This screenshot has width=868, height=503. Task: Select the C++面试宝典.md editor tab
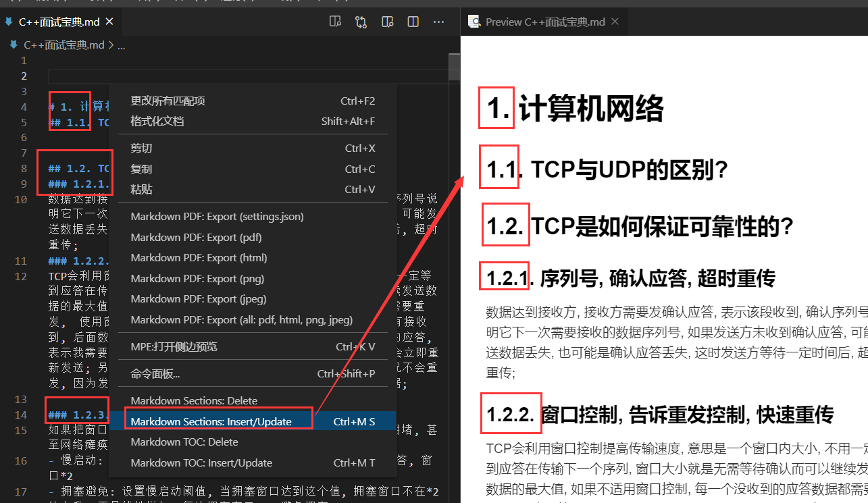(59, 21)
